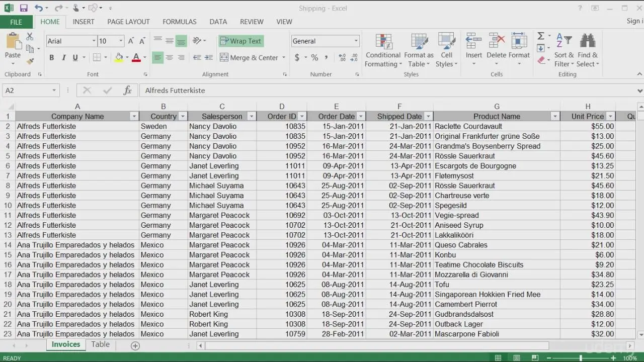
Task: Click the Fill down-arrow icon
Action: point(541,48)
